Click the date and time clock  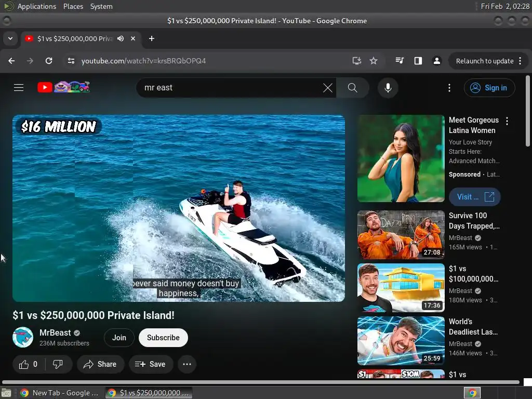point(505,6)
